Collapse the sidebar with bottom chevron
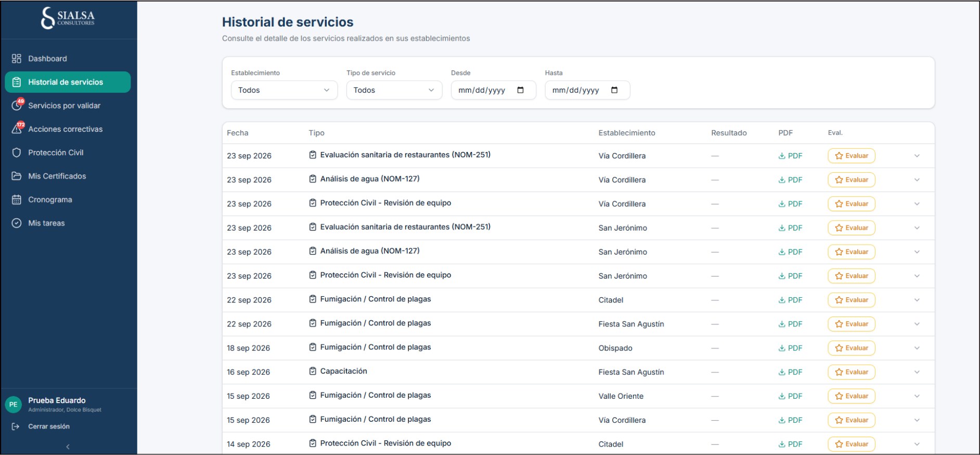This screenshot has width=980, height=455. [68, 447]
